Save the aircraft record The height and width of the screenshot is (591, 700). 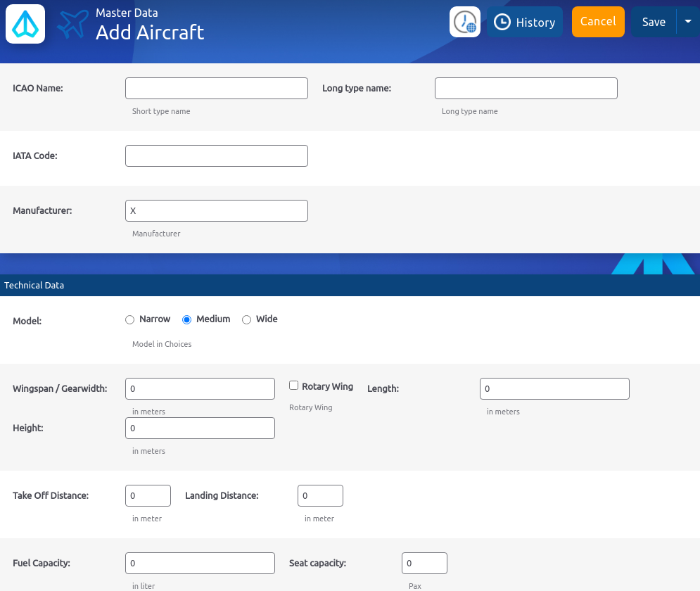click(653, 23)
